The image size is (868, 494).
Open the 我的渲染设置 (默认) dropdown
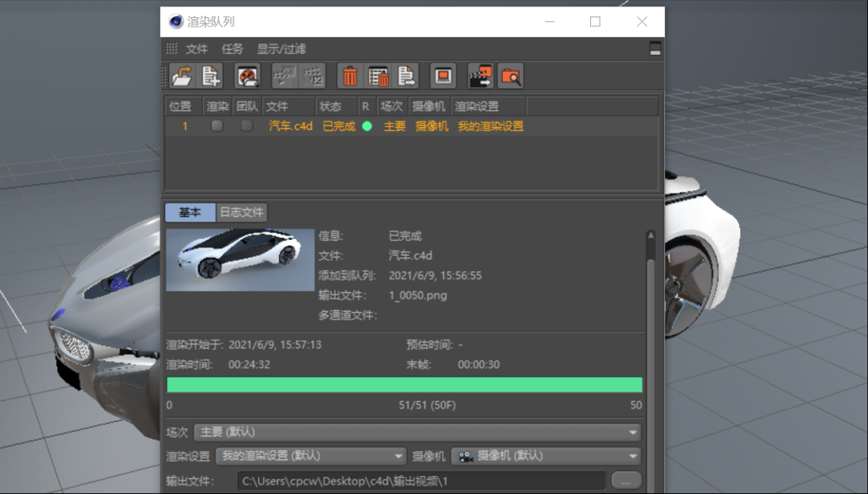(311, 456)
